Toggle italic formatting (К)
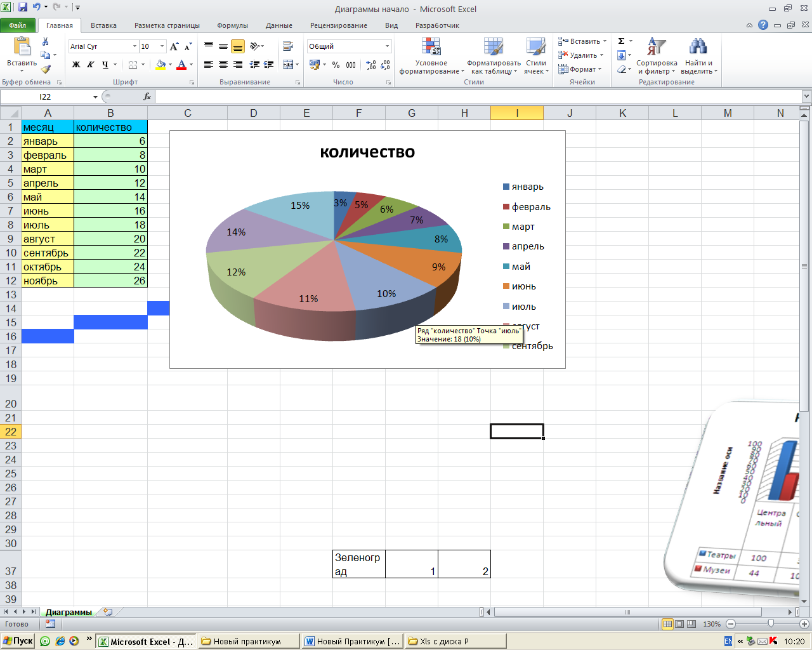The height and width of the screenshot is (650, 812). 91,65
